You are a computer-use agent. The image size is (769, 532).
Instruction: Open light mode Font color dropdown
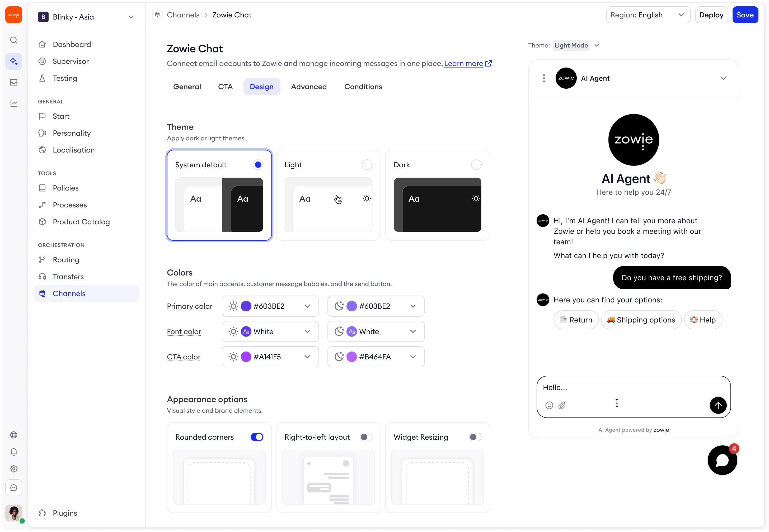pyautogui.click(x=270, y=332)
